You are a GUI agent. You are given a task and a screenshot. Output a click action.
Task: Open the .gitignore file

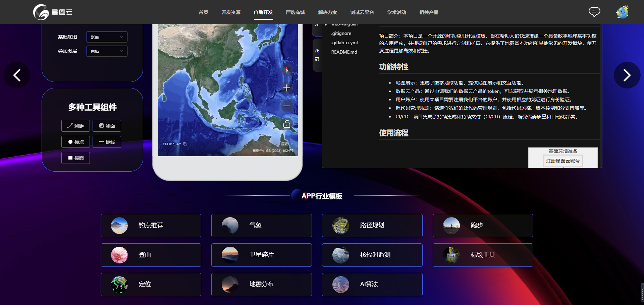341,33
